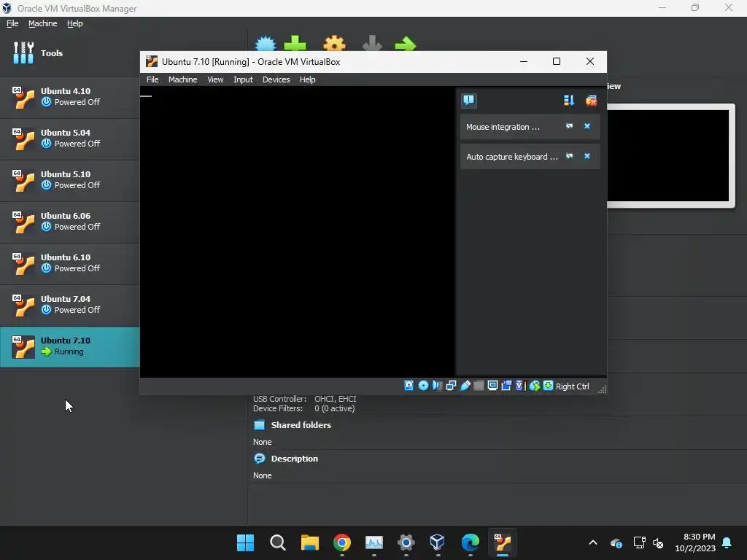Viewport: 747px width, 560px height.
Task: Click the notification sort order icon
Action: (569, 101)
